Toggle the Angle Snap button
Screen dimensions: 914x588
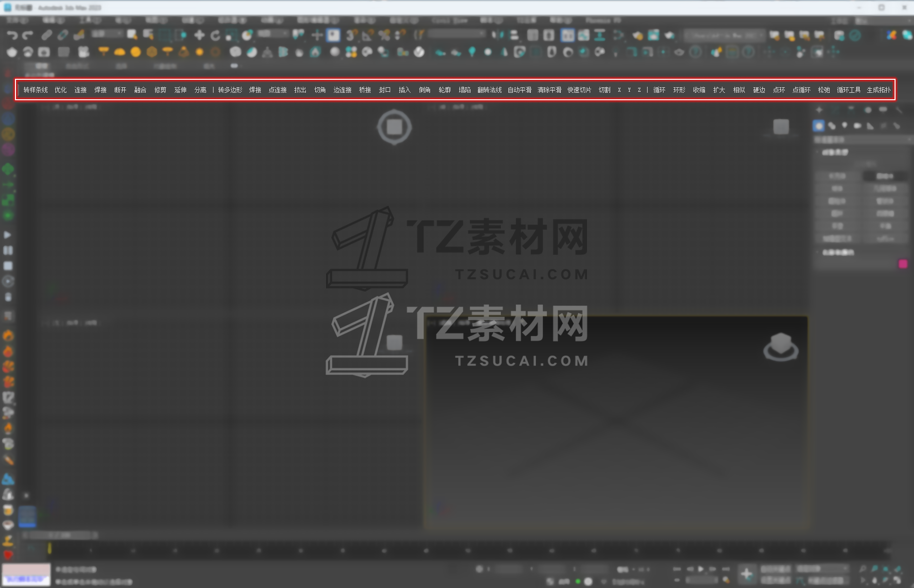[x=368, y=35]
